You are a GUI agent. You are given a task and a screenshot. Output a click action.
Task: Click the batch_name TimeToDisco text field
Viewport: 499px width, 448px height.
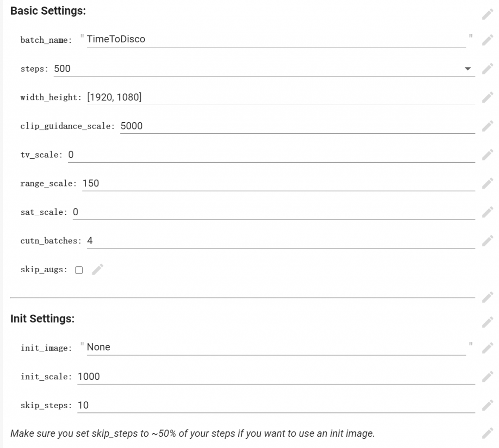click(x=276, y=39)
